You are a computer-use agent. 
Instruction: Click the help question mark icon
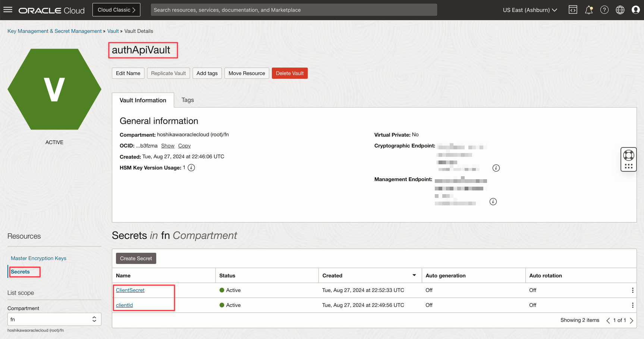pyautogui.click(x=604, y=10)
